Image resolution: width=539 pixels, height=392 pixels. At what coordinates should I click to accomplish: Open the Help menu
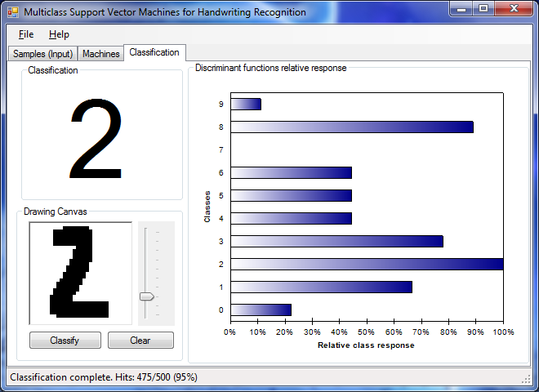tap(59, 34)
